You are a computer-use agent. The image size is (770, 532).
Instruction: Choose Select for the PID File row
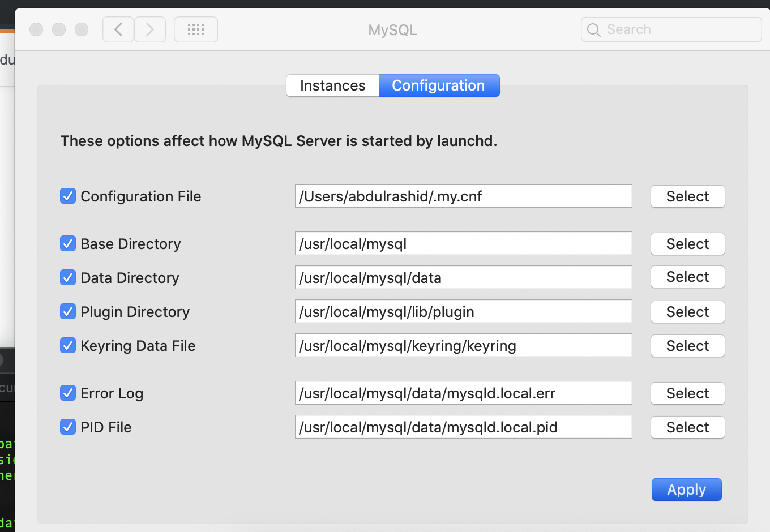pyautogui.click(x=687, y=427)
